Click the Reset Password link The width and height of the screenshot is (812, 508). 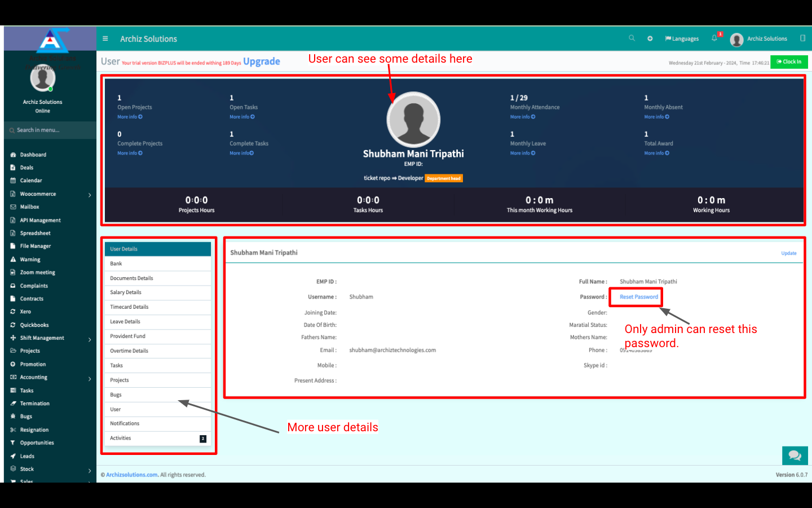tap(638, 297)
